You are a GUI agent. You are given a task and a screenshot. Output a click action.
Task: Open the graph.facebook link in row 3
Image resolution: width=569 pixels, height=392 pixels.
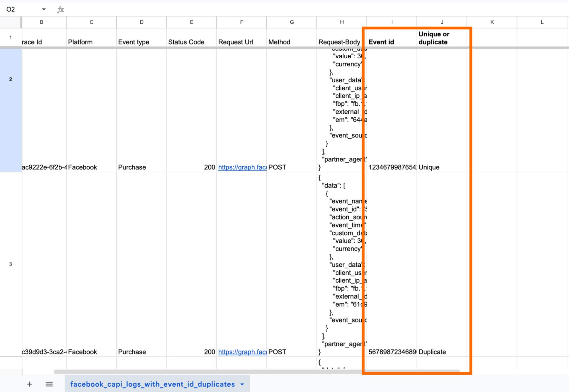coord(242,352)
